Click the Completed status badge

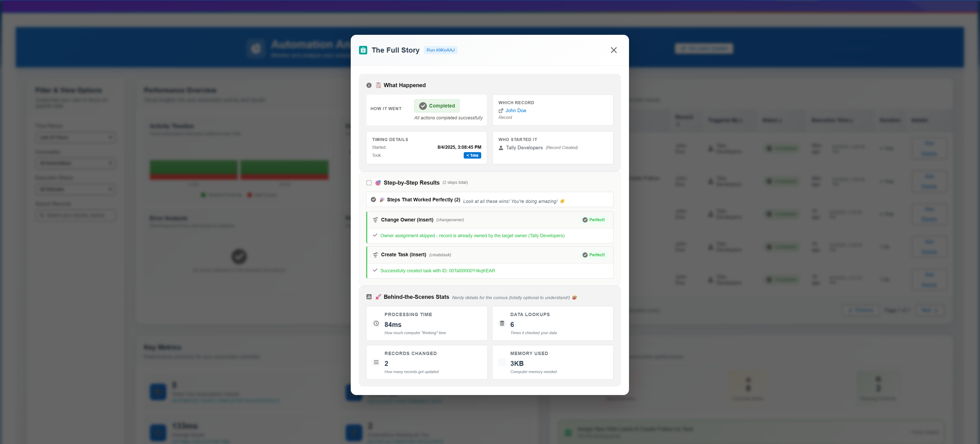click(x=436, y=106)
